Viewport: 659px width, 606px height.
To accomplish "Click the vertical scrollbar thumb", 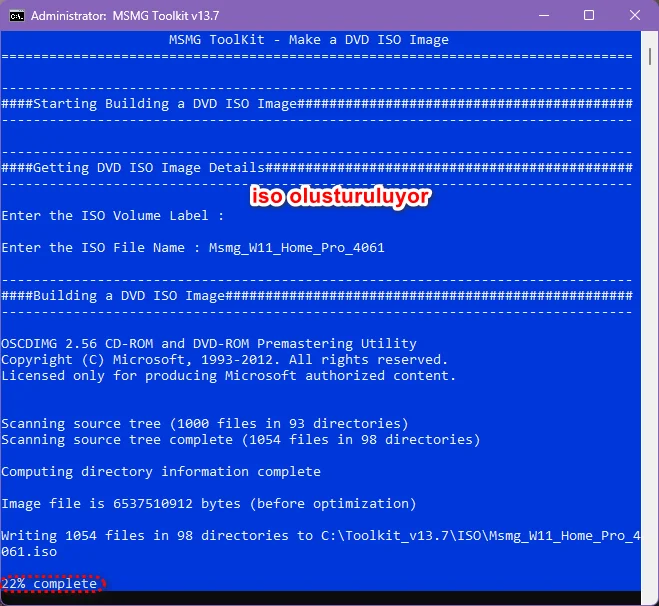I will (x=650, y=56).
